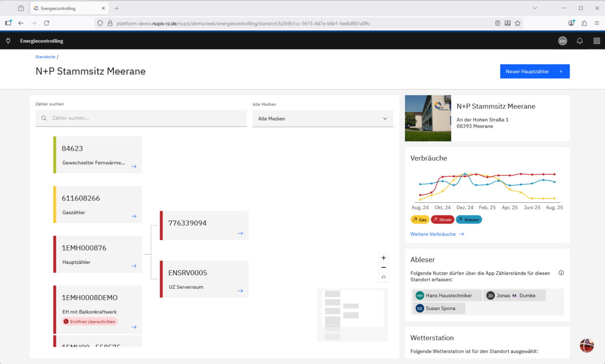Open the browser application menu
Screen dimensions: 605x364
coord(597,23)
